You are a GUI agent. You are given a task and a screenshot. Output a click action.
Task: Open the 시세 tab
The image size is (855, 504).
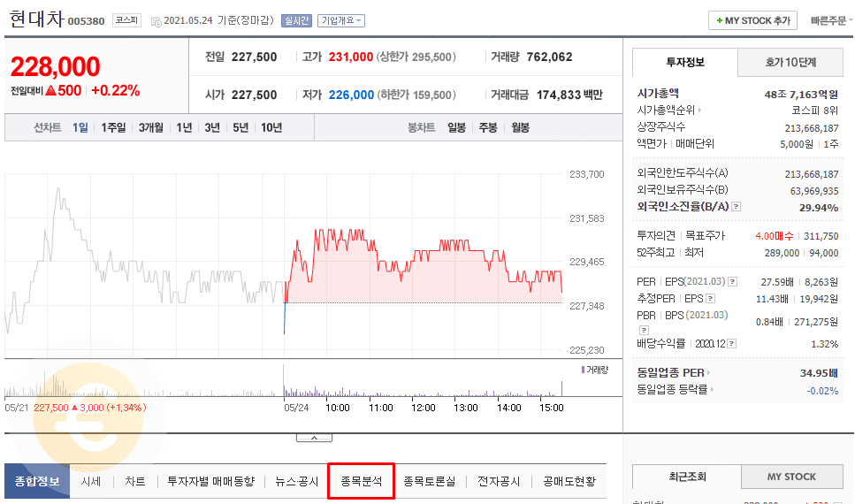pyautogui.click(x=91, y=481)
